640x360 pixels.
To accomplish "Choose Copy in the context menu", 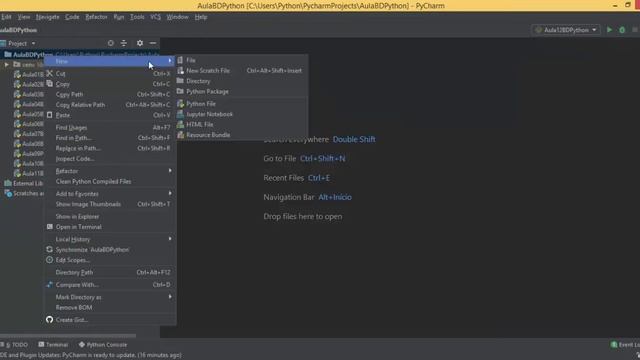I will tap(110, 84).
